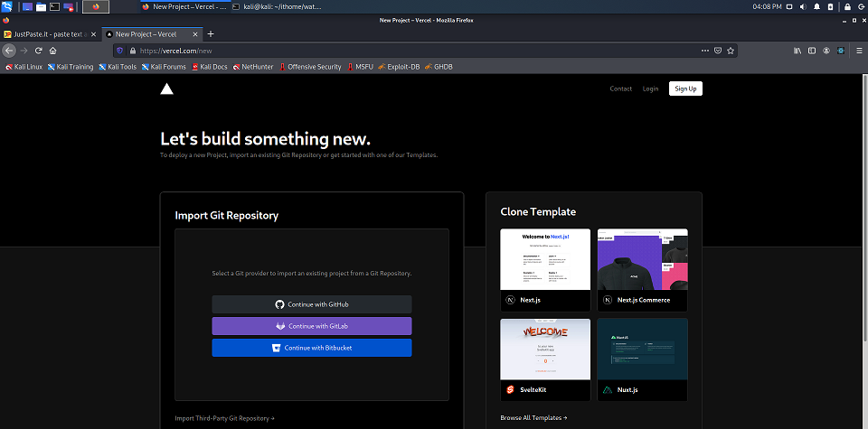Open a new browser tab with plus
The width and height of the screenshot is (868, 429).
(211, 33)
